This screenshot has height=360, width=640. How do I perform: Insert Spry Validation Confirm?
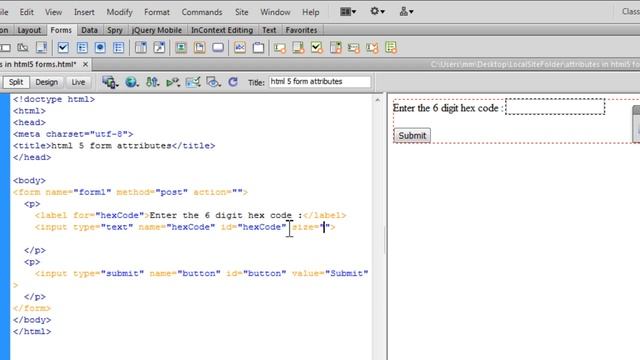click(x=372, y=48)
